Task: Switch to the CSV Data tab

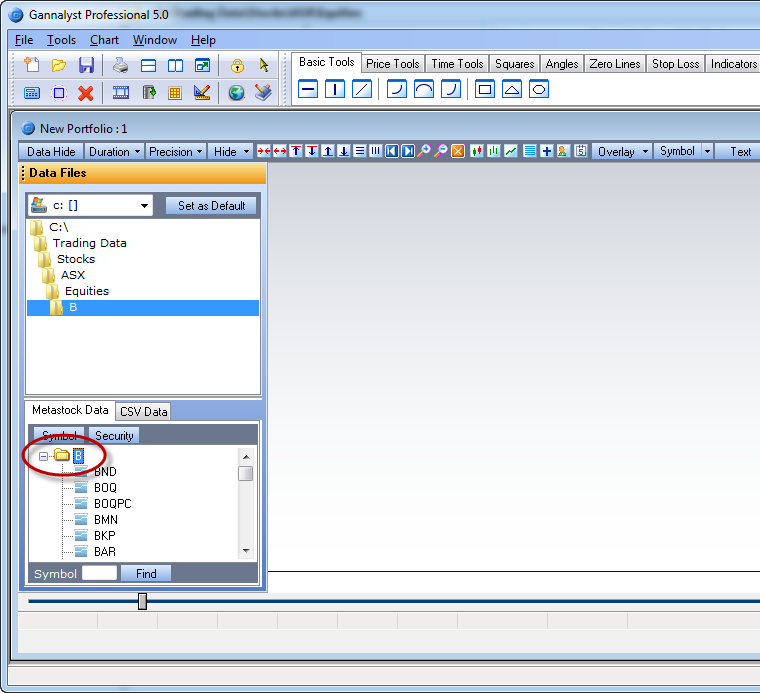Action: pos(143,411)
